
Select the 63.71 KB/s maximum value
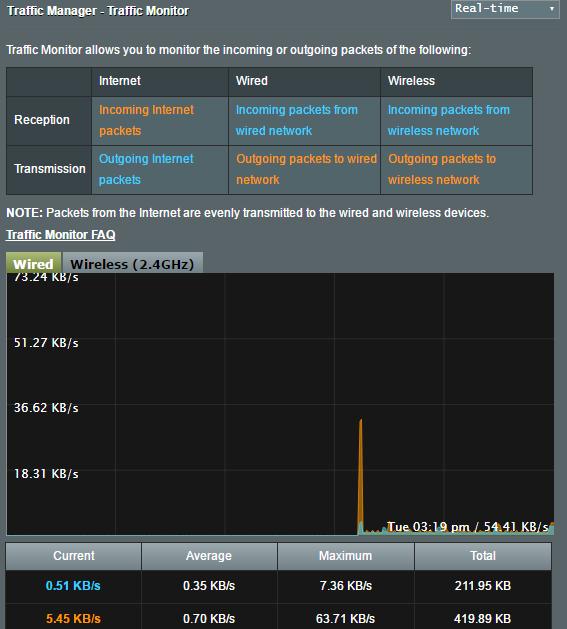(x=345, y=619)
